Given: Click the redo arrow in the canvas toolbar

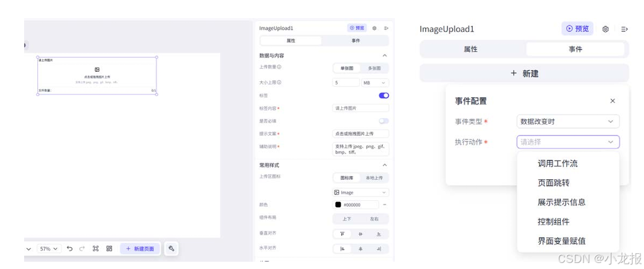Looking at the screenshot, I should pyautogui.click(x=82, y=248).
